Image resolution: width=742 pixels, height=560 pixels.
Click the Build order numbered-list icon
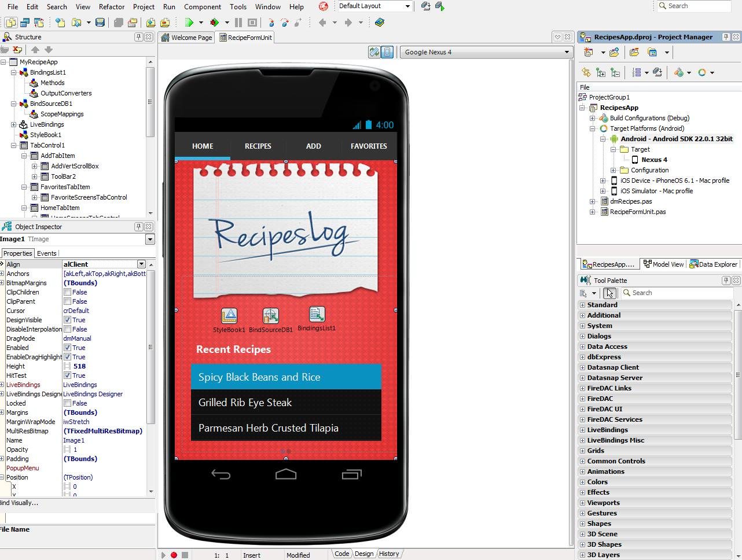(x=637, y=72)
